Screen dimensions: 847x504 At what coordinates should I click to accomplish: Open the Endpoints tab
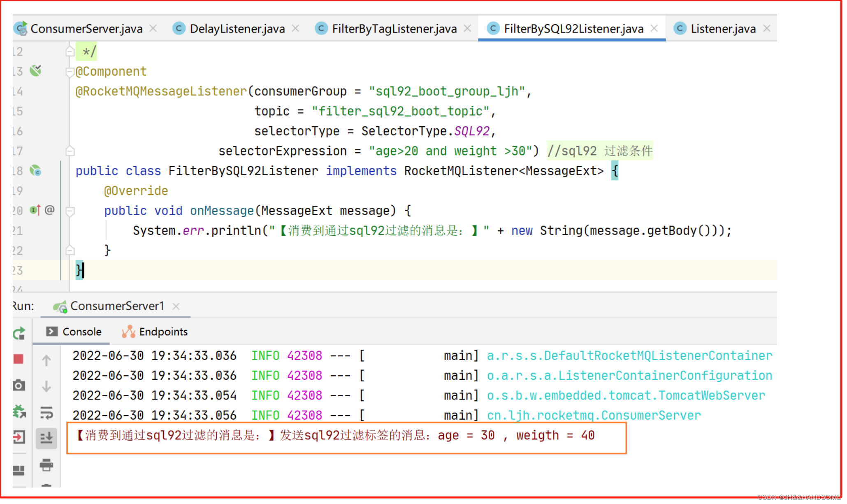(x=155, y=332)
